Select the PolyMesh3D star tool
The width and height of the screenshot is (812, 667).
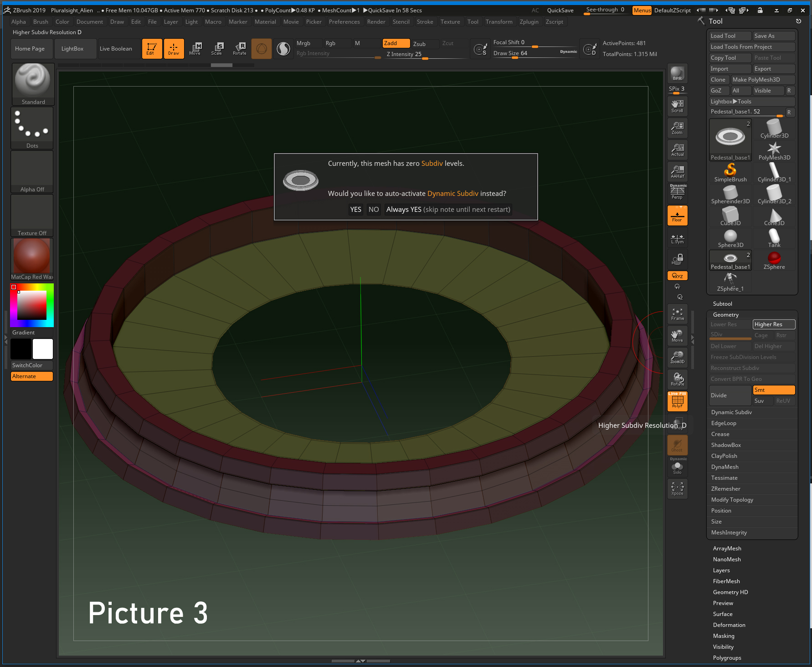(774, 151)
